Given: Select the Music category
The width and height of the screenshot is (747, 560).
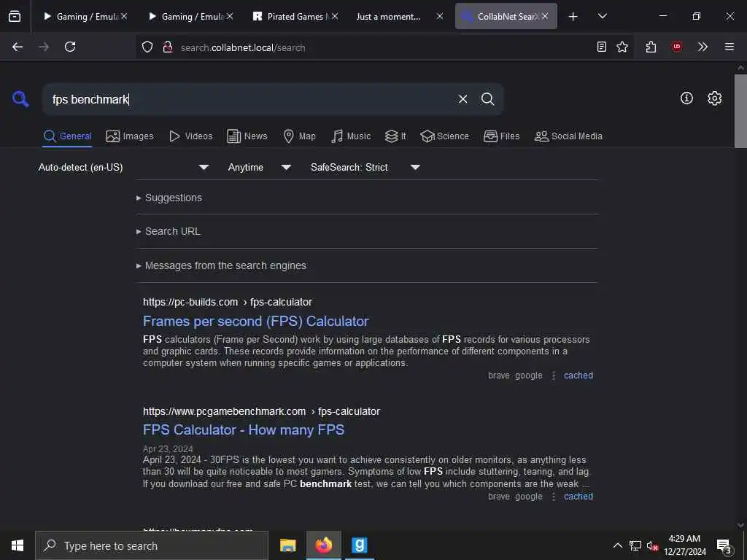Looking at the screenshot, I should coord(351,136).
